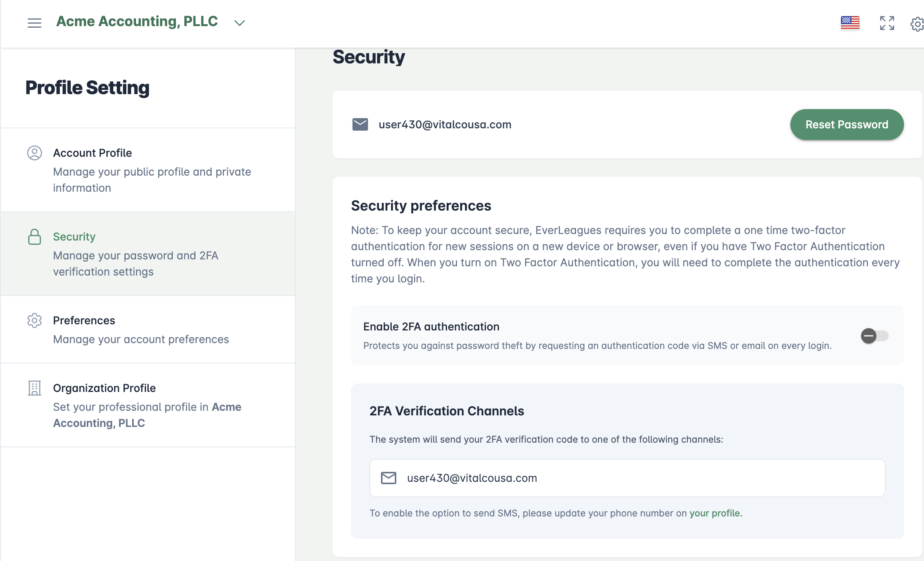Click the 2FA email channel field
The width and height of the screenshot is (924, 561).
pos(627,478)
